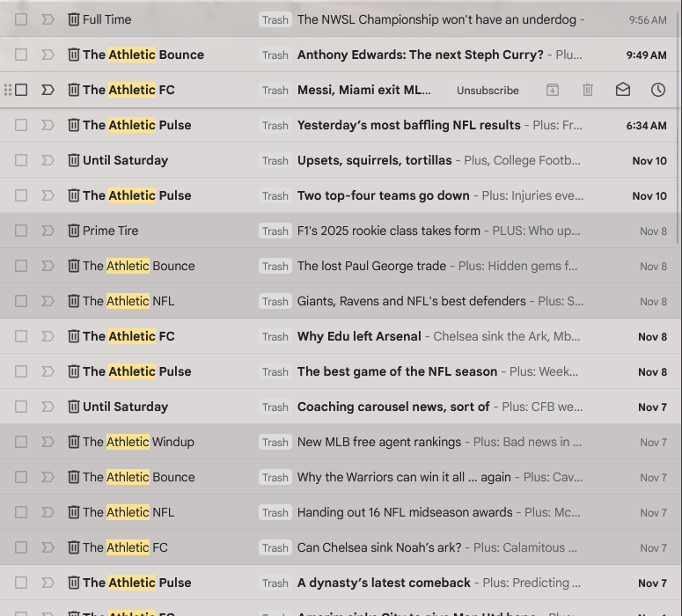
Task: Open Handing out 16 NFL midseason awards email
Action: point(405,512)
